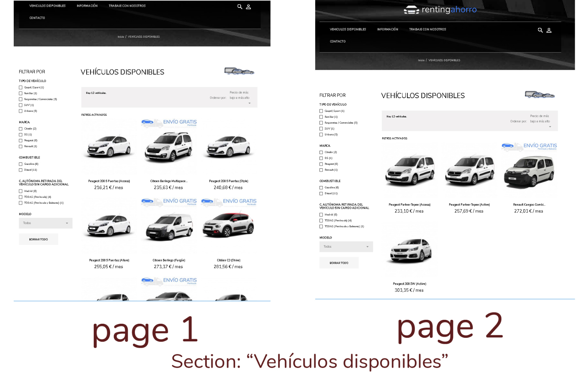This screenshot has width=588, height=372.
Task: Open the Citroen Berlingo Multispace car photo
Action: 169,147
